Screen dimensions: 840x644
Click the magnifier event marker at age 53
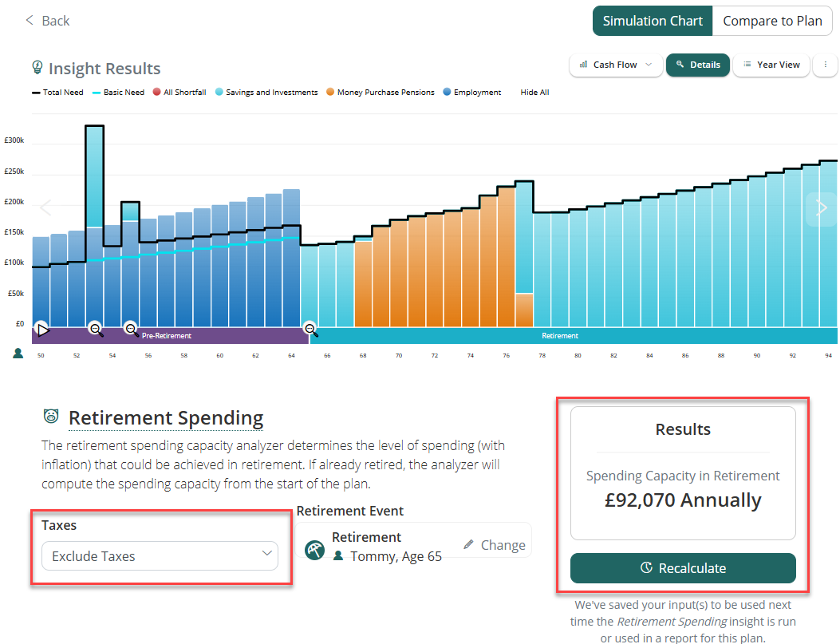pyautogui.click(x=96, y=329)
